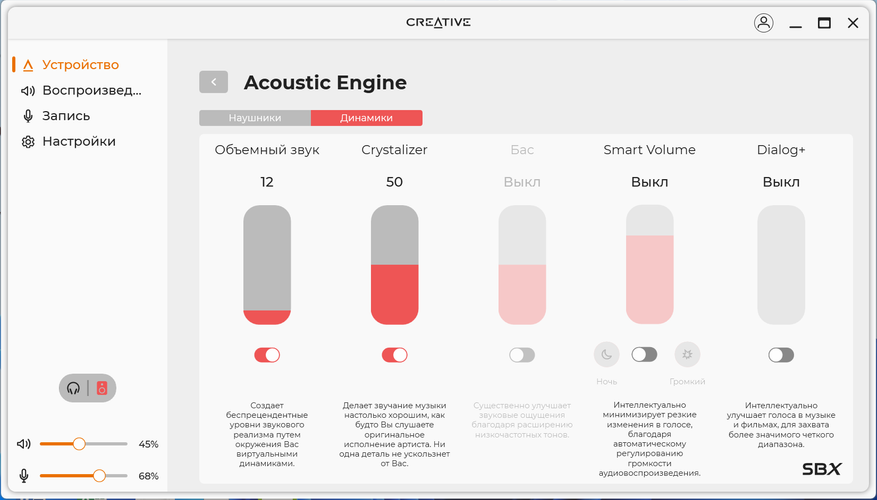Click the microphone level slider track

click(x=84, y=476)
